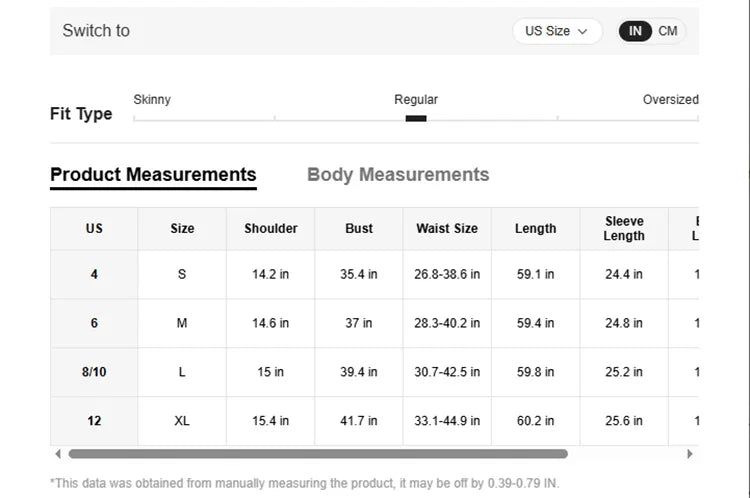Click the right scroll arrow under table

689,454
